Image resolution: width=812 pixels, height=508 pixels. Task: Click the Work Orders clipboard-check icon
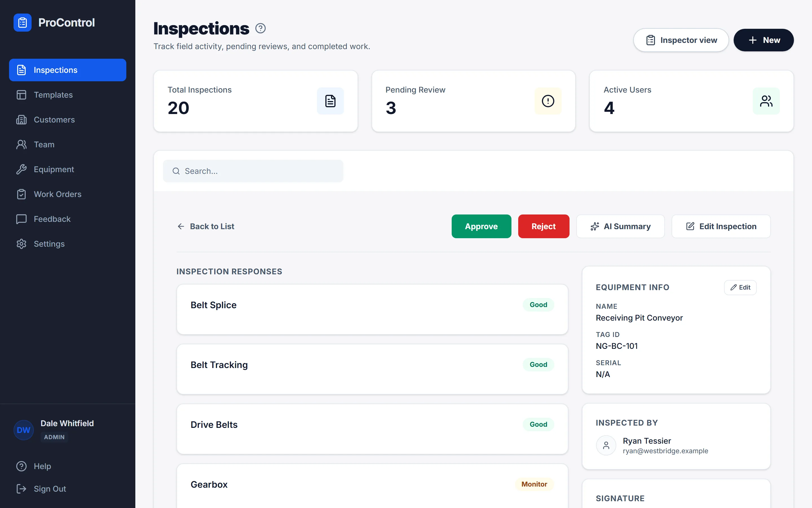[x=21, y=194]
